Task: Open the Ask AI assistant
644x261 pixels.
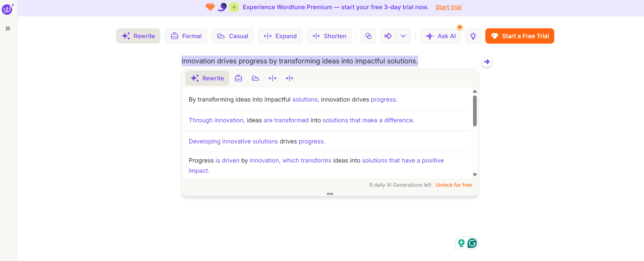Action: point(441,36)
